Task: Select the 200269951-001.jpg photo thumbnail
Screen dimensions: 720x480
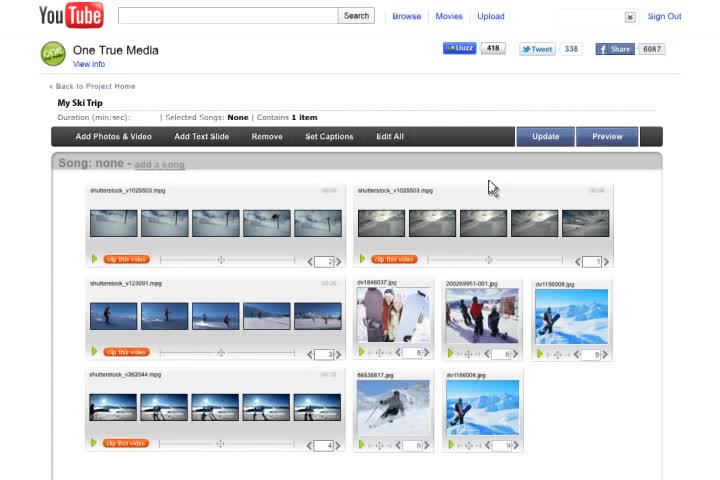Action: pos(482,316)
